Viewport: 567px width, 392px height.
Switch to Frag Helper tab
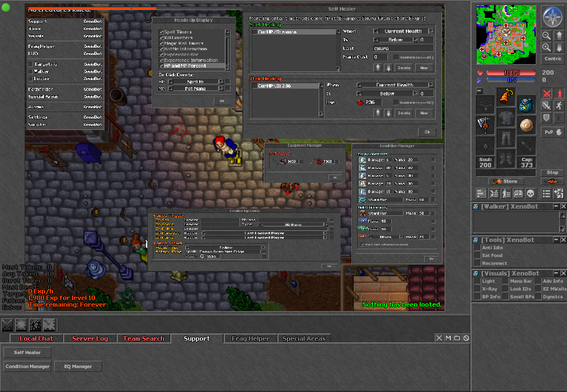(250, 338)
